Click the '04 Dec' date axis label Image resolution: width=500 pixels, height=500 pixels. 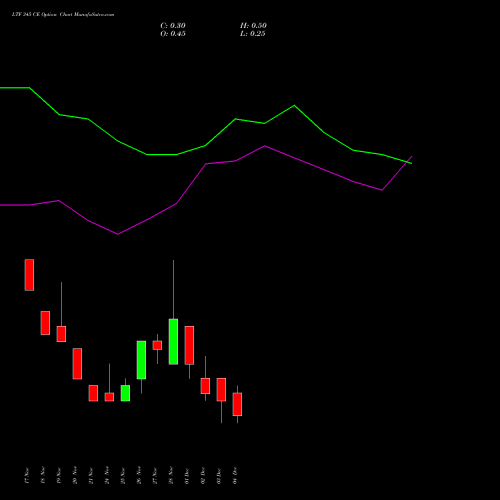235,475
